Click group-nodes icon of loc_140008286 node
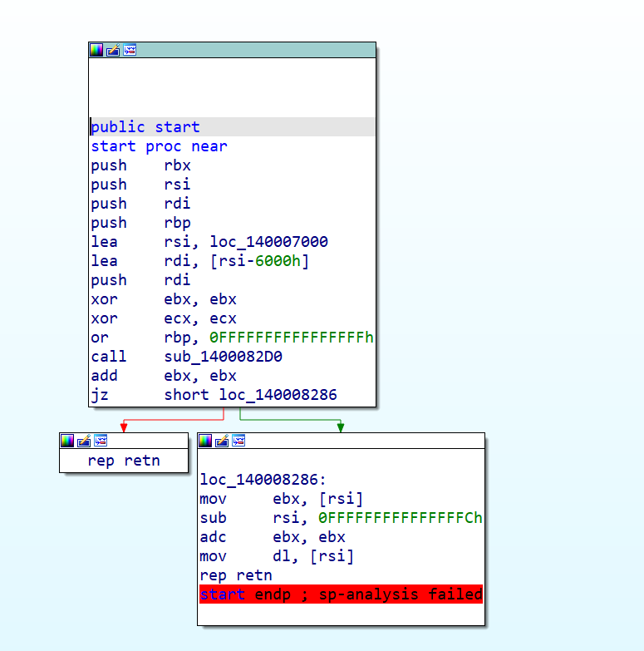This screenshot has width=644, height=651. coord(238,441)
